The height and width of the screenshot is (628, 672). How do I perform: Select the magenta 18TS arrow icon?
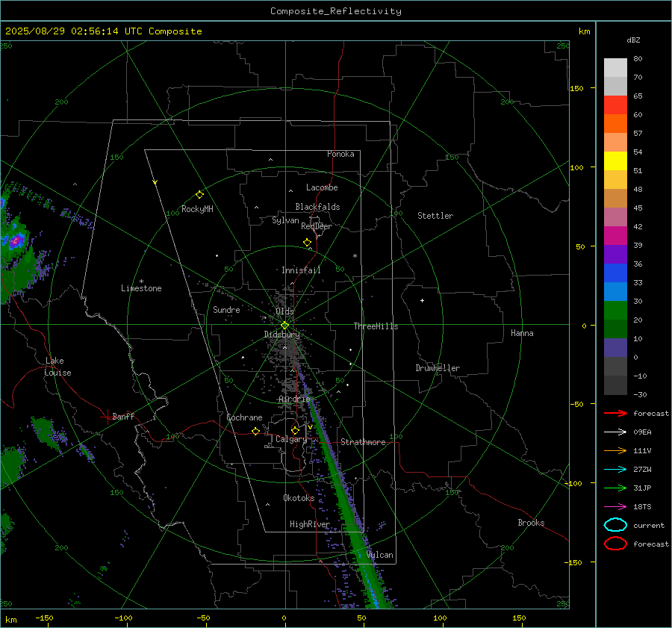point(615,507)
